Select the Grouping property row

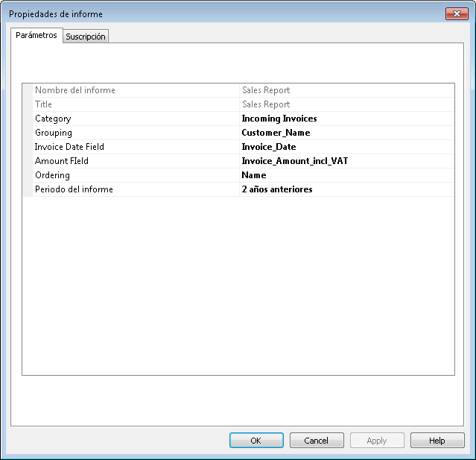tap(238, 133)
